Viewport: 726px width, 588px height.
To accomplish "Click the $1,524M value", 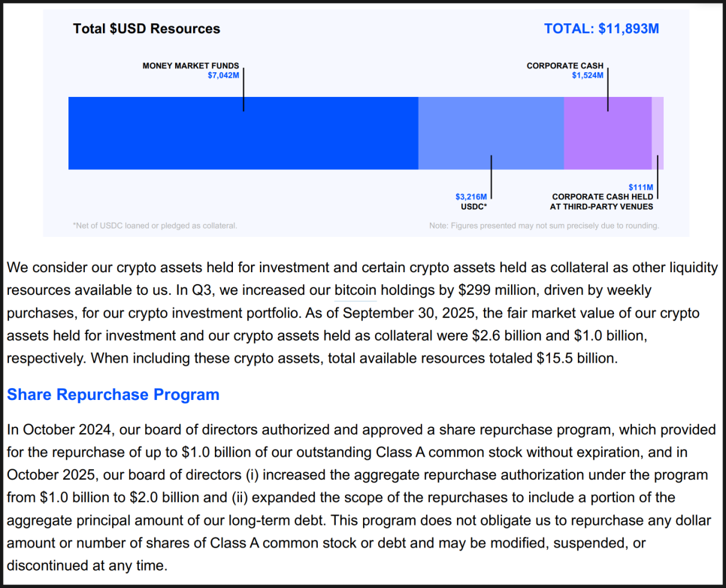I will click(587, 76).
